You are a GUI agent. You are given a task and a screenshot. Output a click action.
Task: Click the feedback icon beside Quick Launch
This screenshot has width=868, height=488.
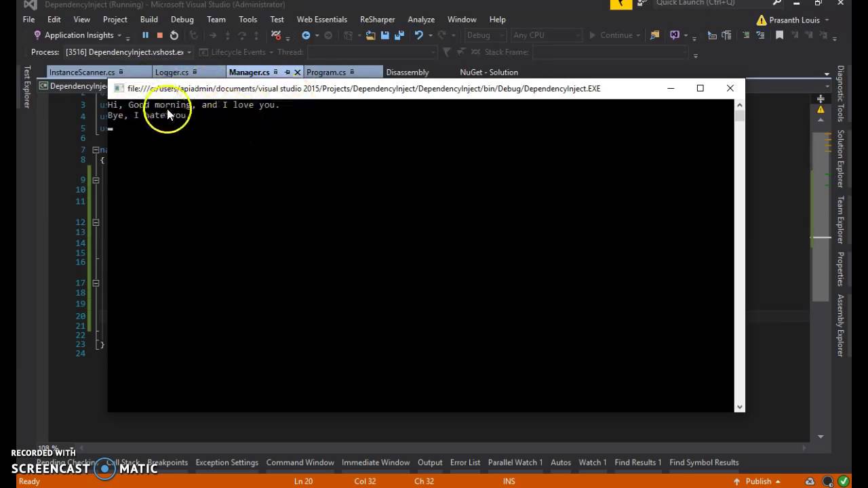[x=642, y=3]
